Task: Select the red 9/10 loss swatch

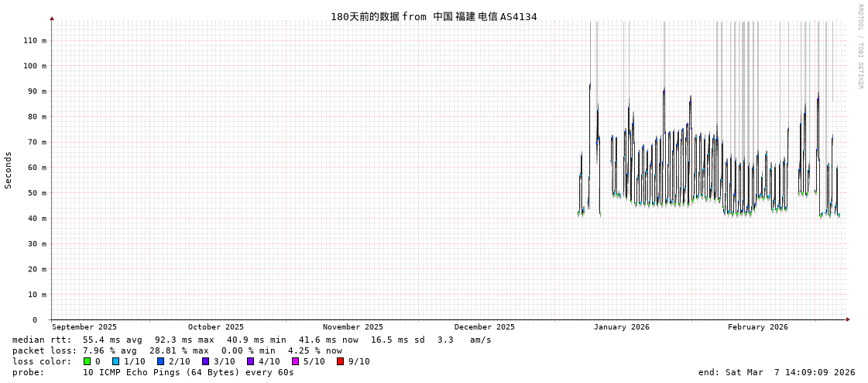Action: pyautogui.click(x=340, y=361)
